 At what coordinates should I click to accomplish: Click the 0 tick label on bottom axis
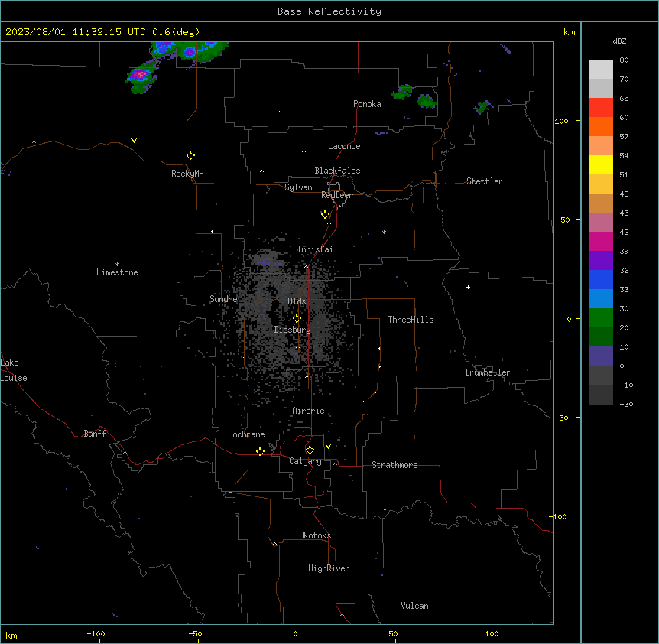295,633
